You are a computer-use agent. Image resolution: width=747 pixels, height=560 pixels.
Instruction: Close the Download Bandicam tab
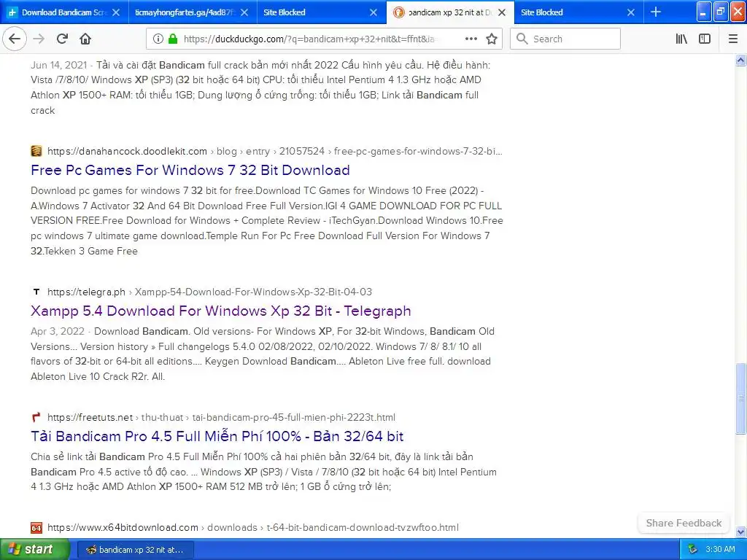tap(116, 12)
